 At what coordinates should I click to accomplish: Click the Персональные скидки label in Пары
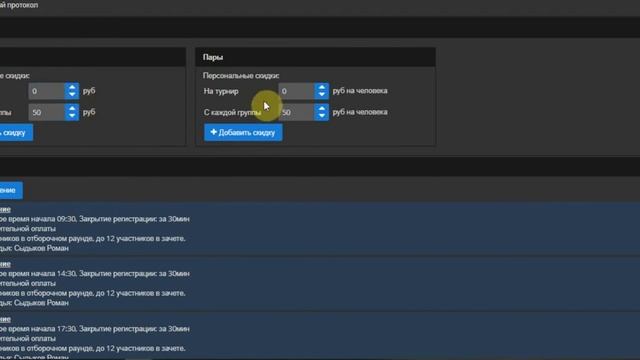click(241, 76)
